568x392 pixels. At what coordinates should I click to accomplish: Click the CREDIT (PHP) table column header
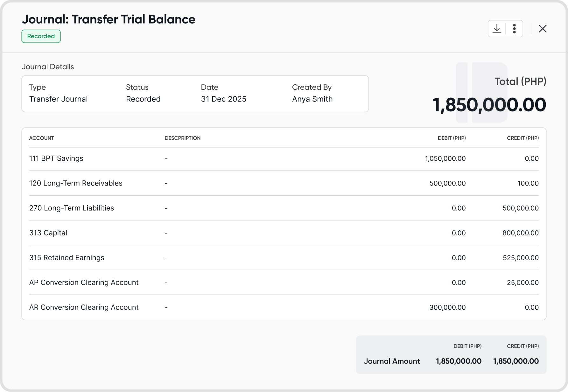522,138
